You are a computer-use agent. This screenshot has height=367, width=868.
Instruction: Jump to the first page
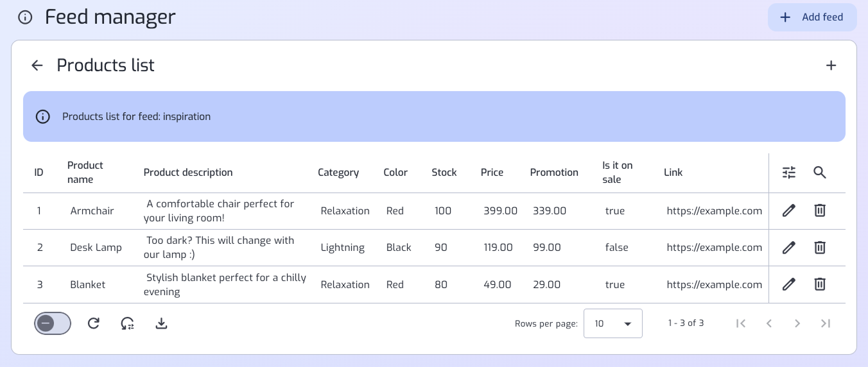coord(741,323)
